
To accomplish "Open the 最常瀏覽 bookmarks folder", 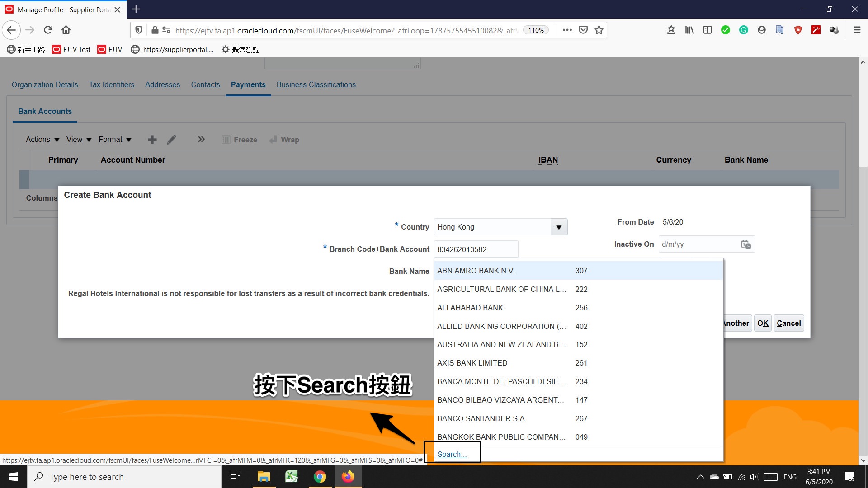I will tap(241, 50).
